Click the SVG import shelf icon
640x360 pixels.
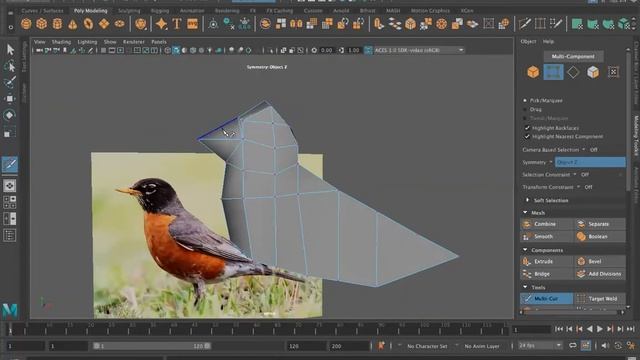tap(192, 24)
